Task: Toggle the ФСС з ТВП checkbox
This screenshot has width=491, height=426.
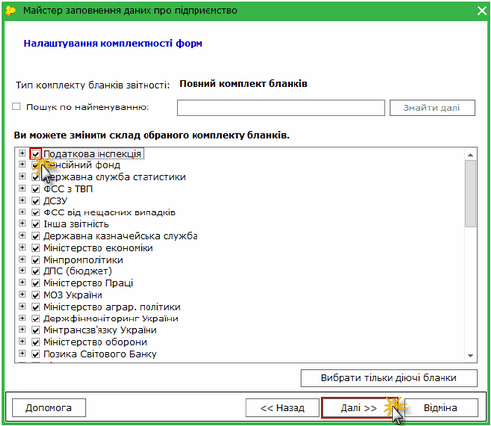Action: click(36, 189)
